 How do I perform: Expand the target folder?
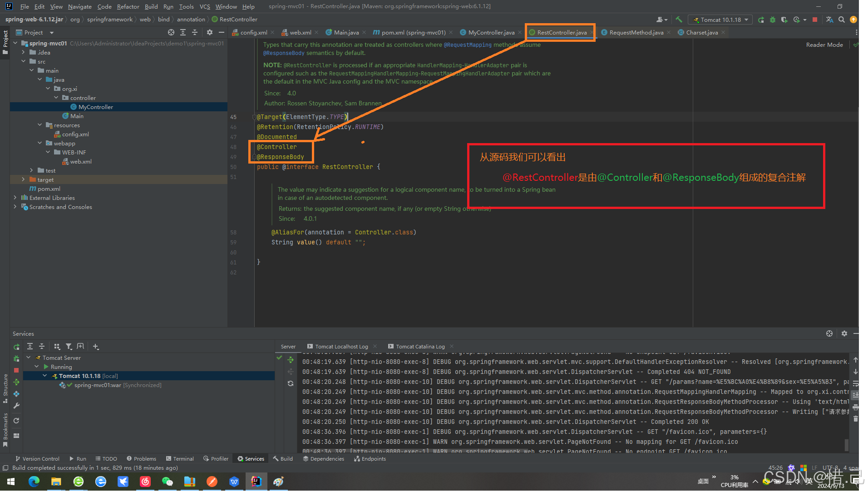point(23,180)
